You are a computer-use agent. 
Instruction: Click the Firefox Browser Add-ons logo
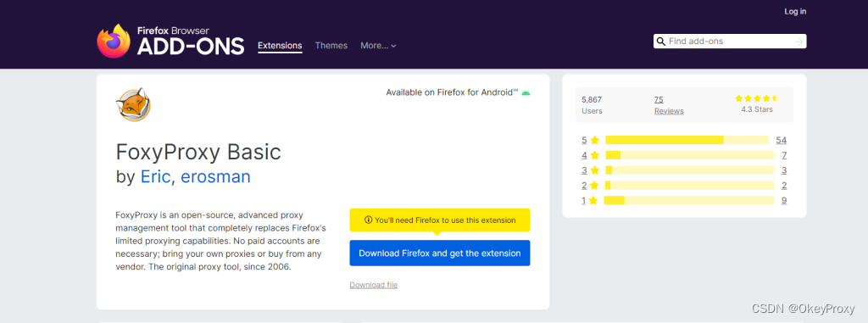[170, 41]
